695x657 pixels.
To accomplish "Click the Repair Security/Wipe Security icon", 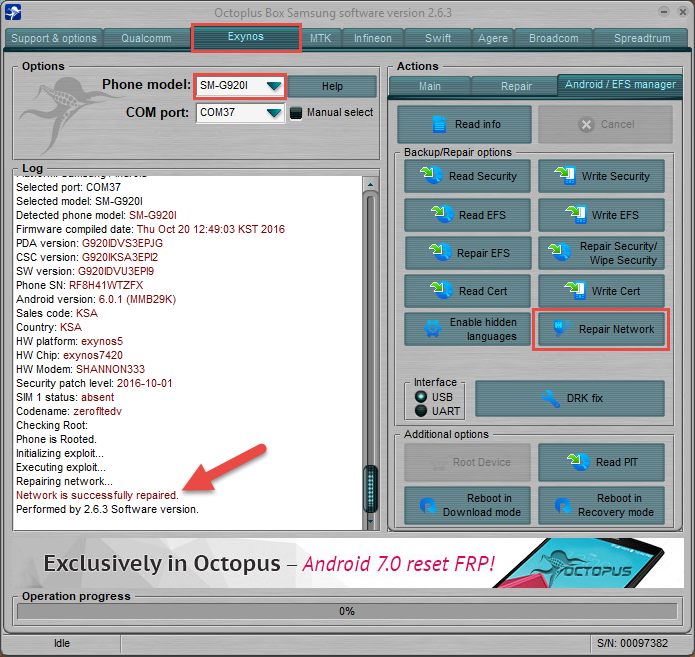I will 559,252.
